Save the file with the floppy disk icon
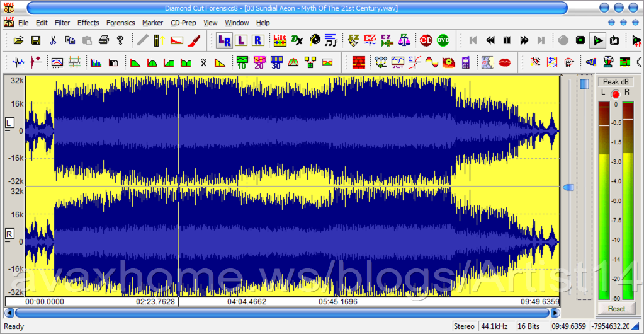The image size is (644, 334). tap(36, 40)
